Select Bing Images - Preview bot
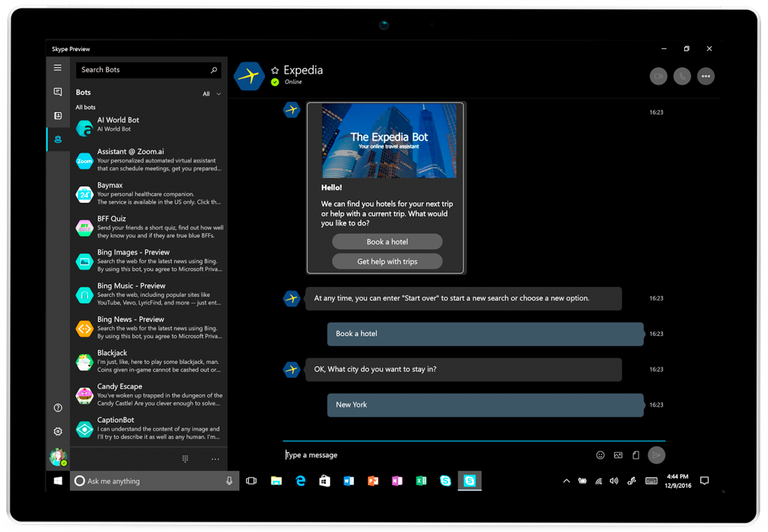768x532 pixels. pyautogui.click(x=148, y=261)
